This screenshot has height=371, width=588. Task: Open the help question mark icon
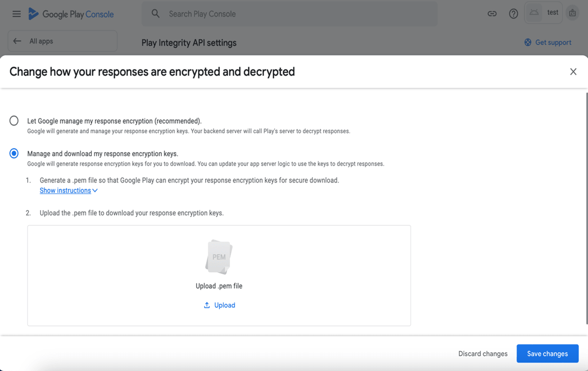click(x=513, y=14)
